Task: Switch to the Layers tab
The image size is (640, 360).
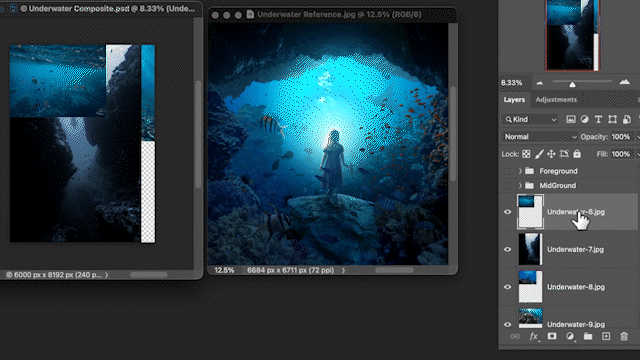Action: pyautogui.click(x=514, y=100)
